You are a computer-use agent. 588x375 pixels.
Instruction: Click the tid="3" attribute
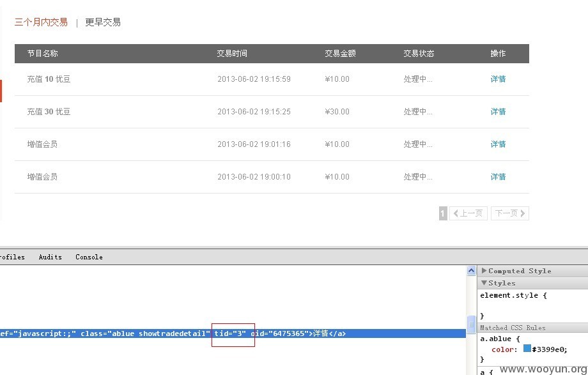(230, 333)
